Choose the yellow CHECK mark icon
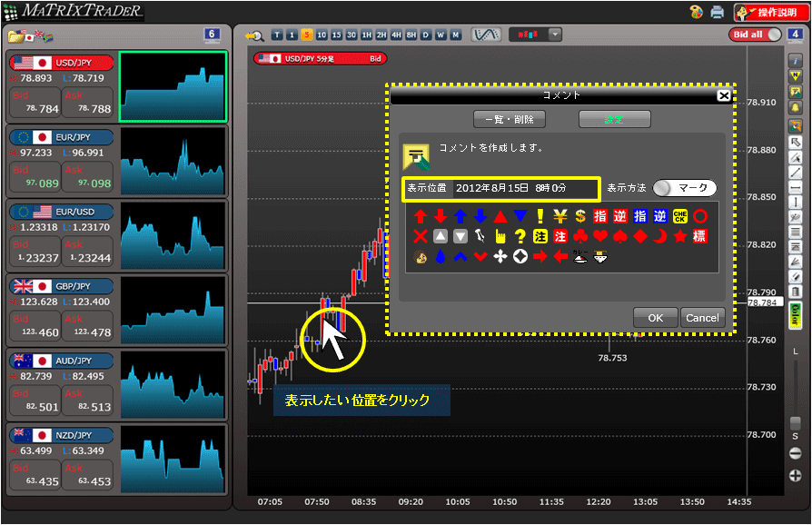812x525 pixels. pos(680,216)
